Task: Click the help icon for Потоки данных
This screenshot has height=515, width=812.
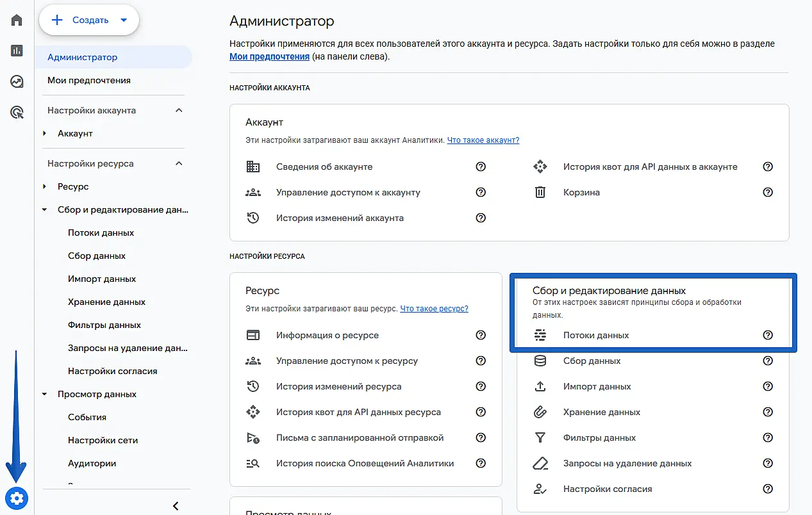Action: pyautogui.click(x=768, y=335)
